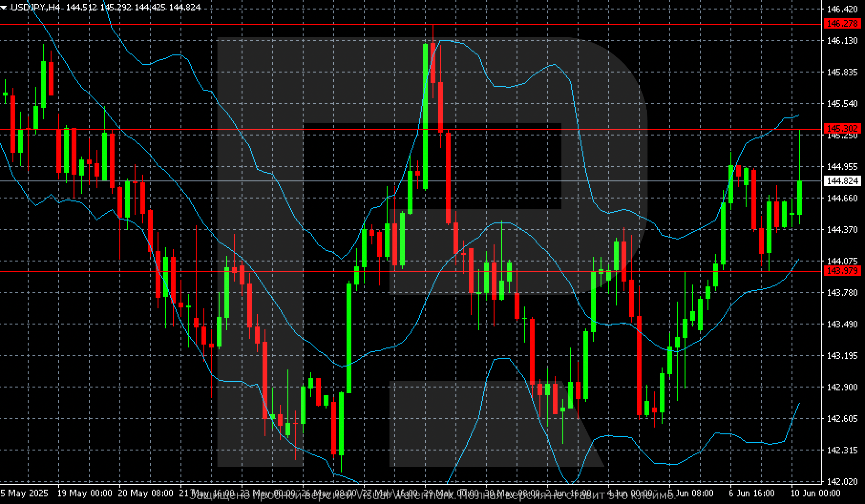Click the 146.130 price axis label

pyautogui.click(x=842, y=41)
